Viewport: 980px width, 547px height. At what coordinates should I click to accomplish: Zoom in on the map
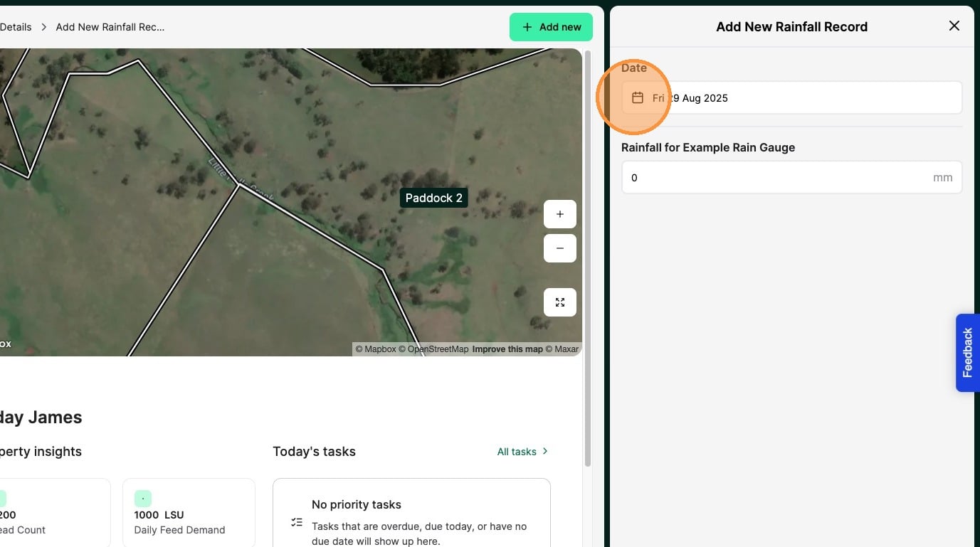pyautogui.click(x=560, y=214)
